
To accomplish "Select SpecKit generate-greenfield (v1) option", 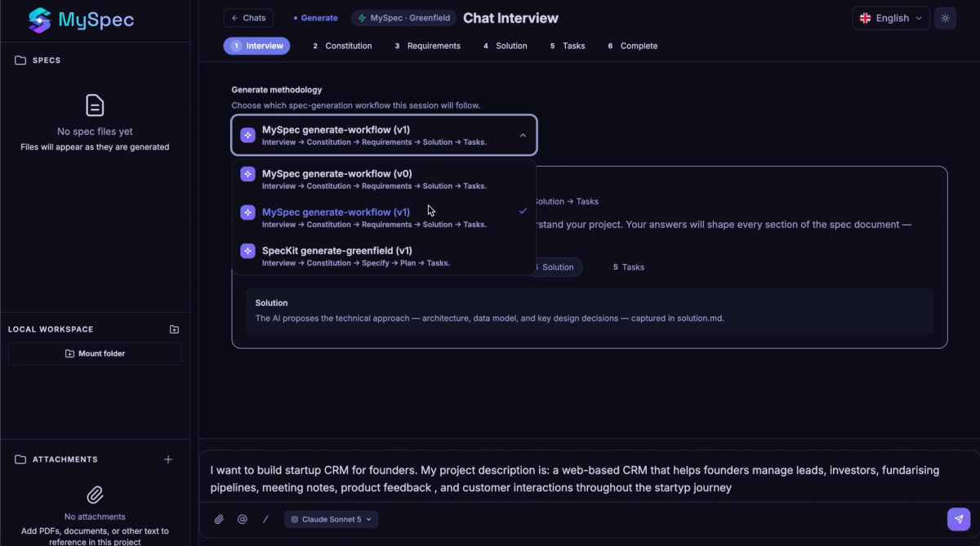I will [x=384, y=256].
